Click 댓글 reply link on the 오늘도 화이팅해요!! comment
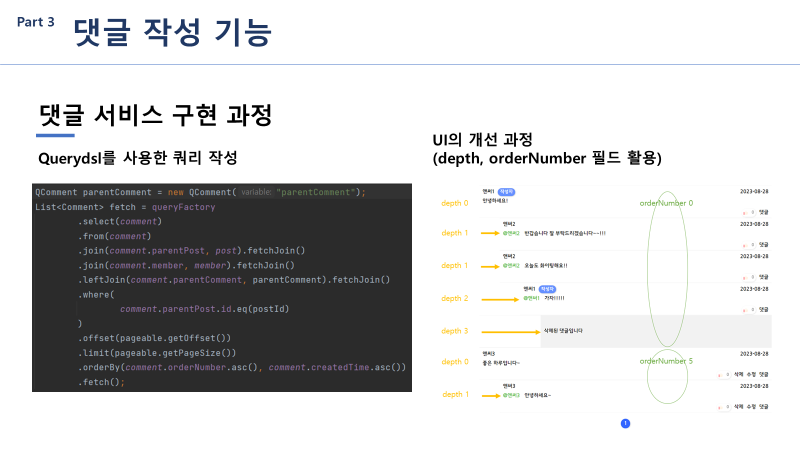800x450 pixels. [763, 277]
